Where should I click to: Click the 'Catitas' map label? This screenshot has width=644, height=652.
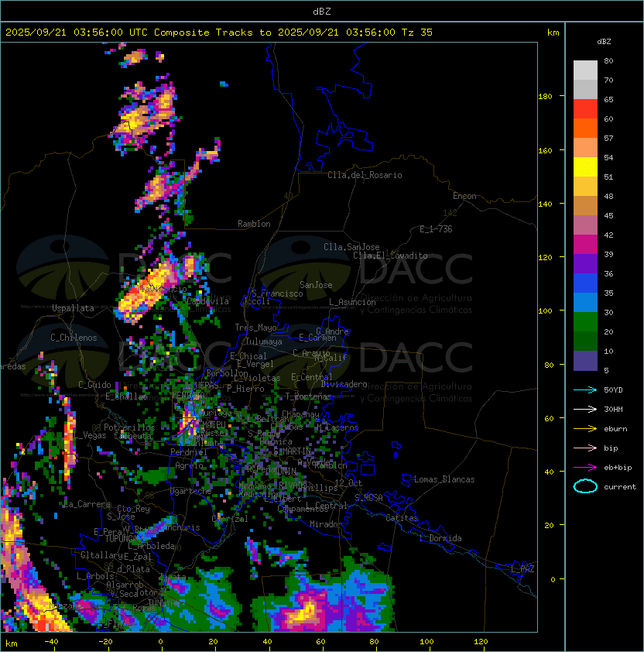tap(402, 518)
